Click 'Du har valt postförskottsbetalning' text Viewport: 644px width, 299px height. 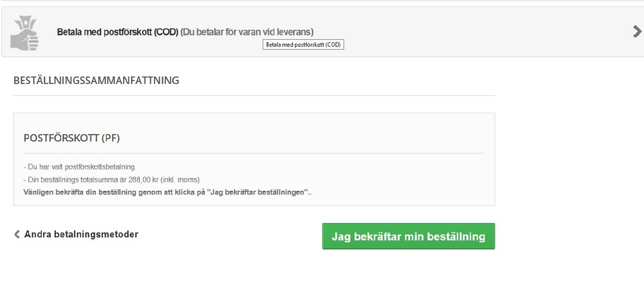pos(80,167)
